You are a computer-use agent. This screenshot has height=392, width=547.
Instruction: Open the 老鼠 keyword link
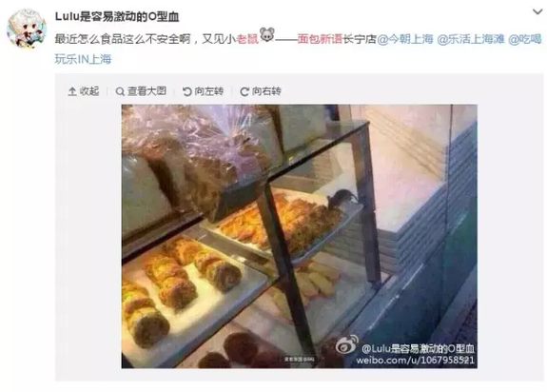tap(247, 39)
